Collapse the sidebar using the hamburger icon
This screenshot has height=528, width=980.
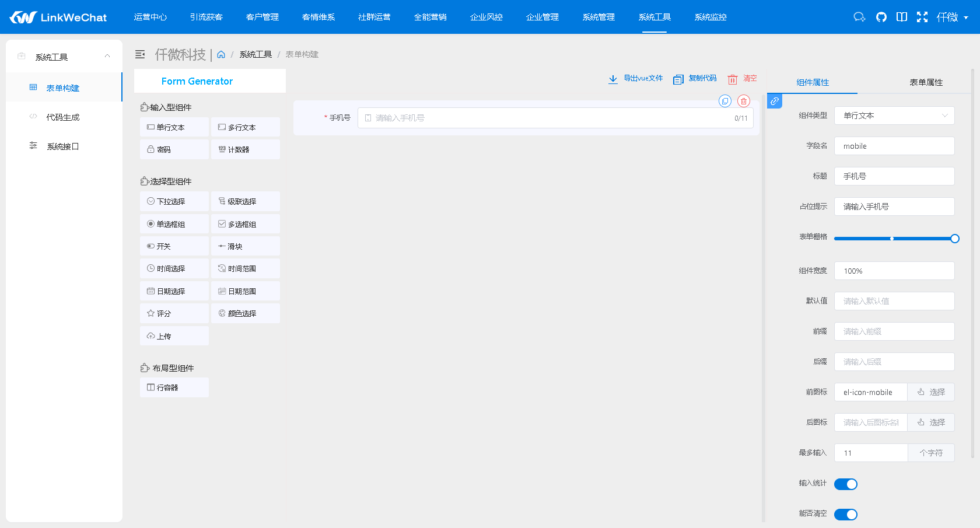(140, 54)
